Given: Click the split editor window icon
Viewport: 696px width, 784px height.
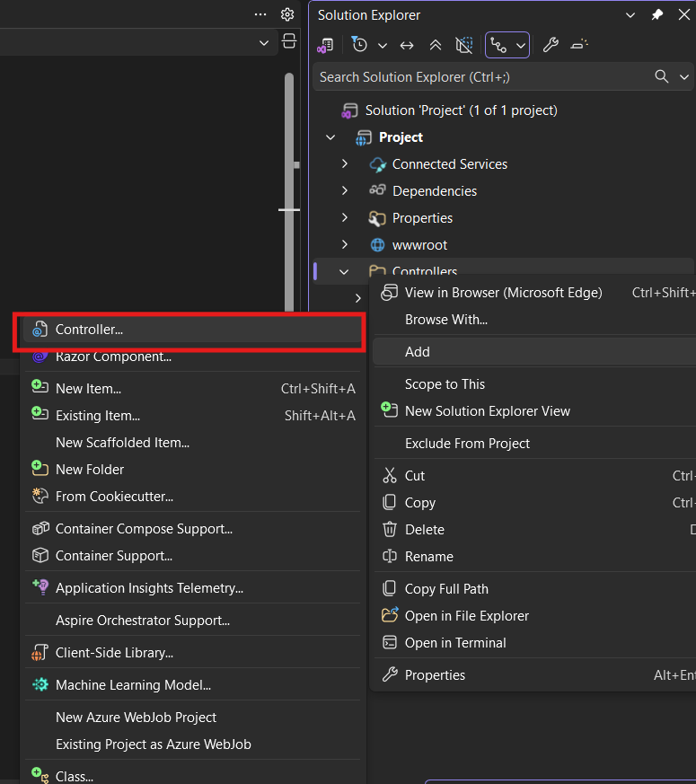Looking at the screenshot, I should tap(288, 41).
